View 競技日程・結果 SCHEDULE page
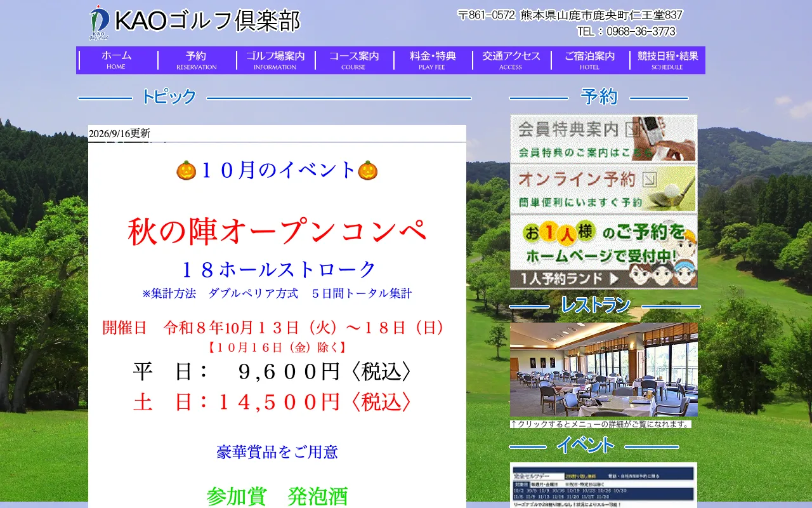Image resolution: width=812 pixels, height=508 pixels. click(668, 60)
